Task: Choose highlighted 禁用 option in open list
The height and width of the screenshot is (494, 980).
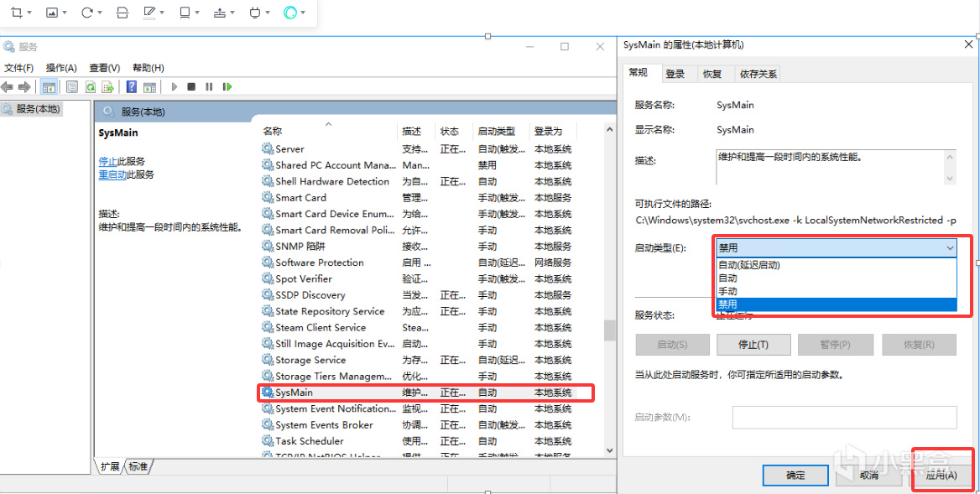Action: [837, 304]
